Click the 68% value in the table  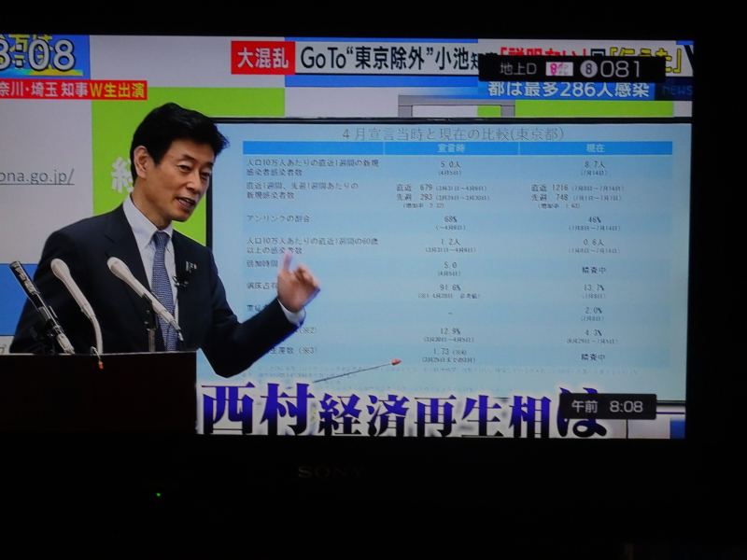451,219
